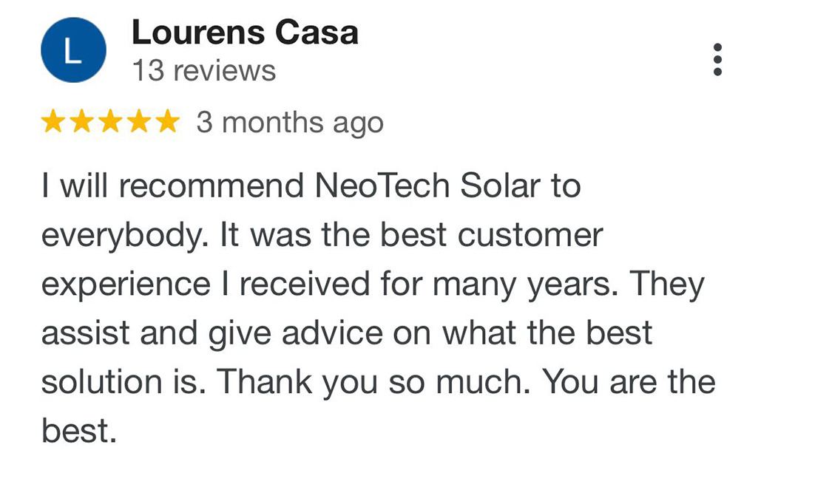The width and height of the screenshot is (832, 504).
Task: Open the Lourens Casa reviewer name
Action: (x=245, y=33)
